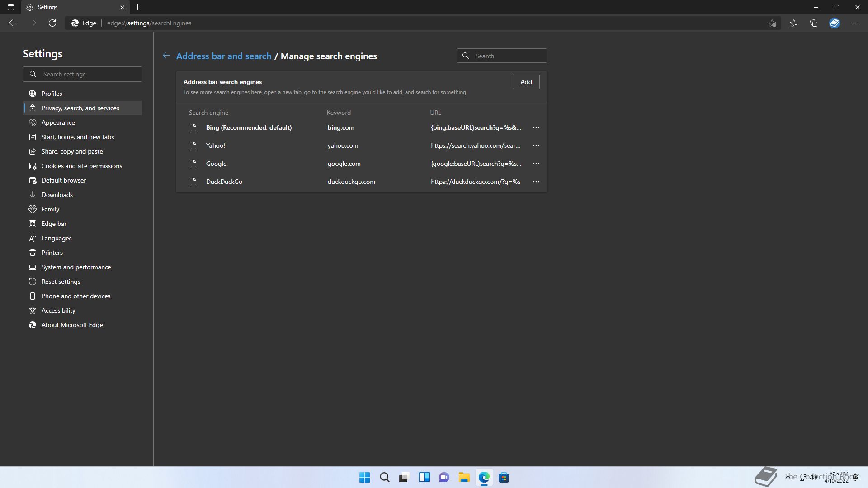This screenshot has width=868, height=488.
Task: Open Microsoft Store from taskbar
Action: click(504, 477)
